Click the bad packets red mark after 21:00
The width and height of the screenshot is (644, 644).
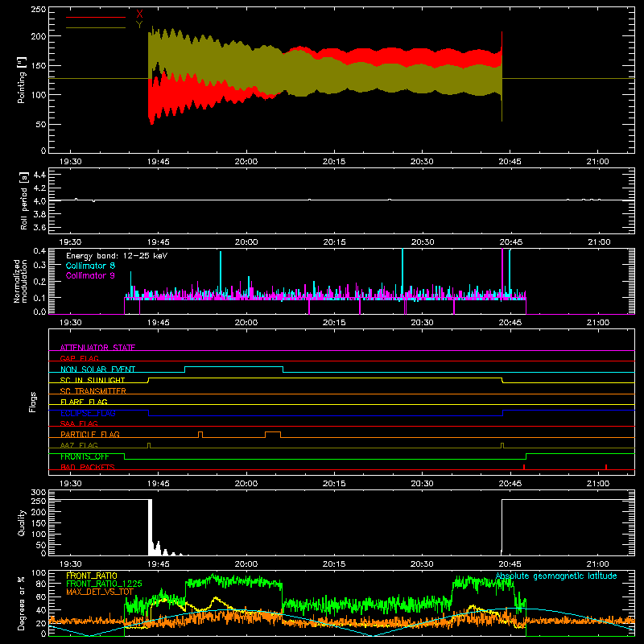point(606,467)
